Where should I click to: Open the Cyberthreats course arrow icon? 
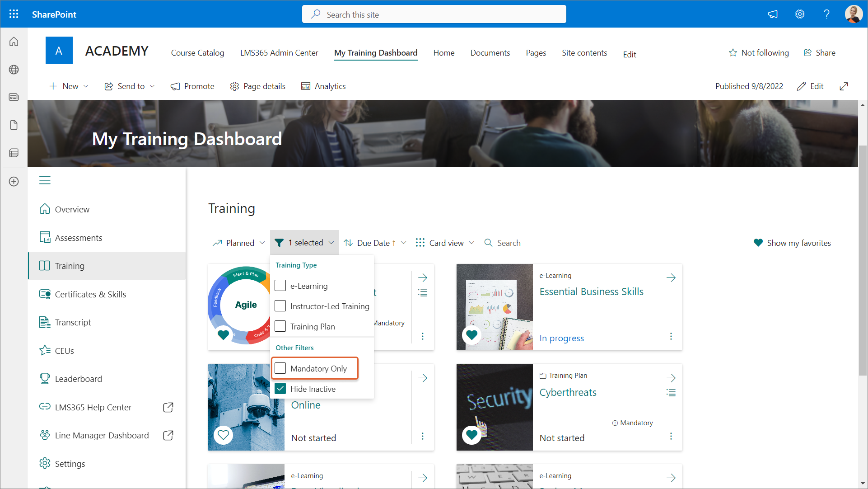[x=671, y=378]
